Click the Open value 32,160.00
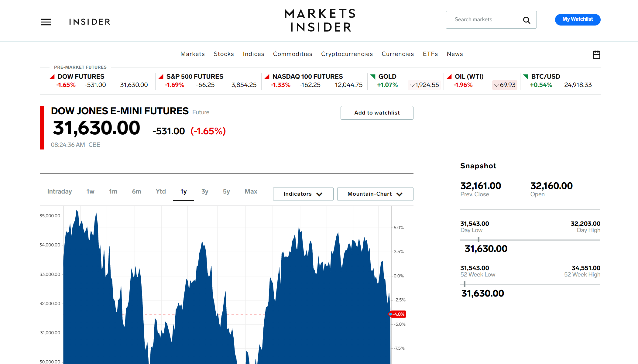 [551, 186]
